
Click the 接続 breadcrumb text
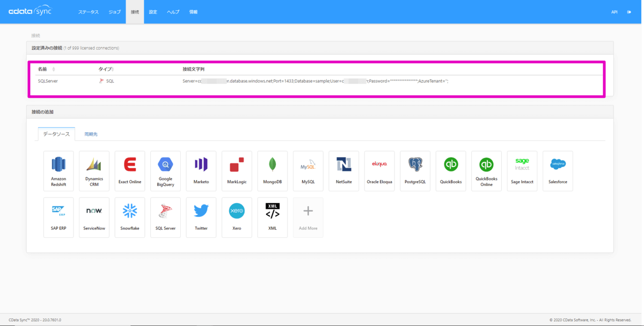click(35, 35)
